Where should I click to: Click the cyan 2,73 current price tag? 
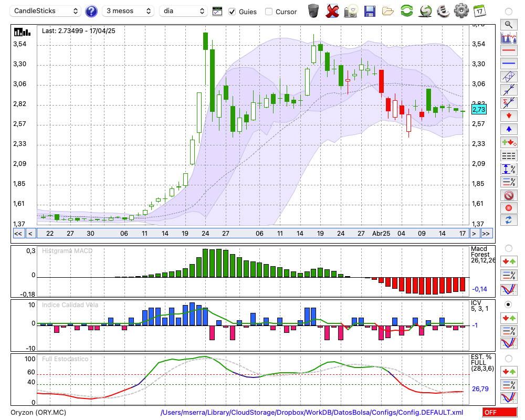tap(479, 110)
